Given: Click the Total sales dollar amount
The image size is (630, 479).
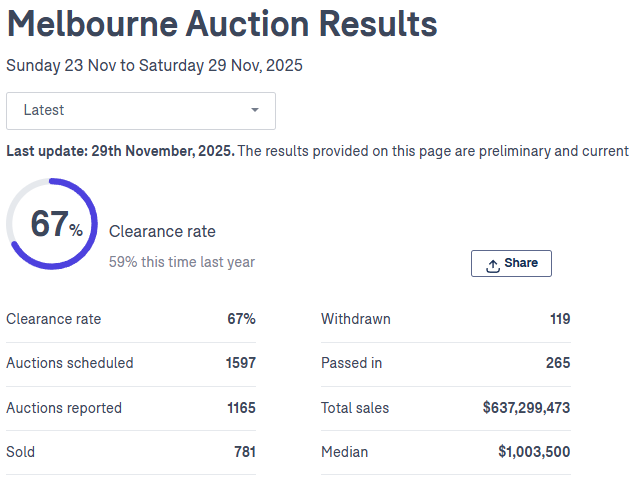Looking at the screenshot, I should pos(526,408).
